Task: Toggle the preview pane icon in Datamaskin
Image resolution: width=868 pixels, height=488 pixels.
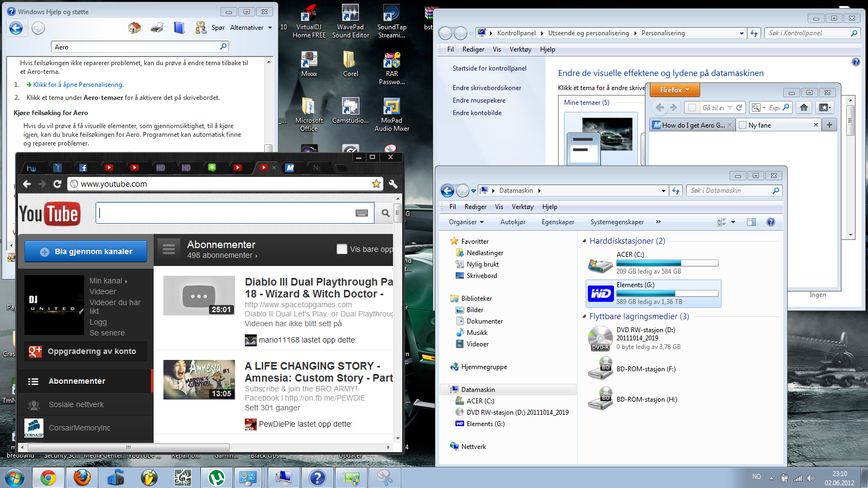Action: pyautogui.click(x=751, y=222)
